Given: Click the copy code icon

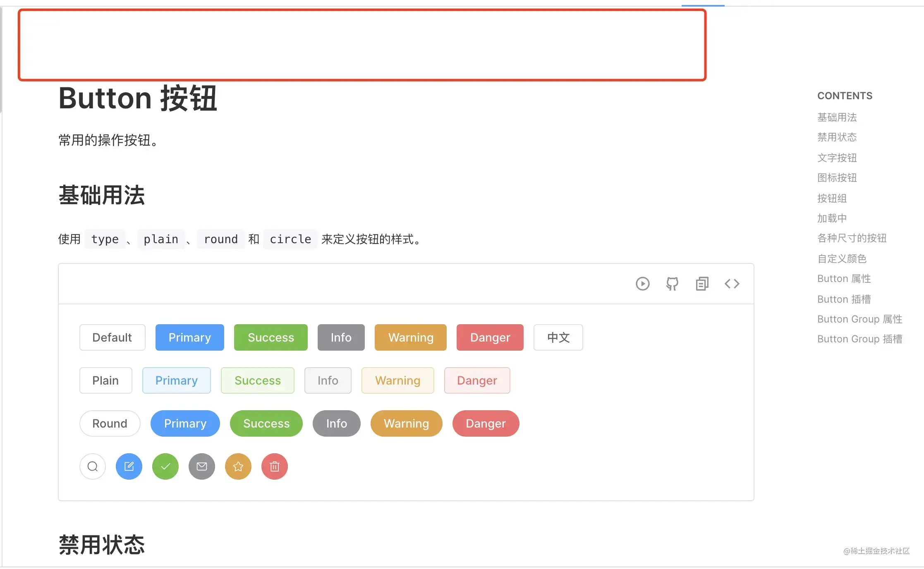Looking at the screenshot, I should pyautogui.click(x=702, y=284).
